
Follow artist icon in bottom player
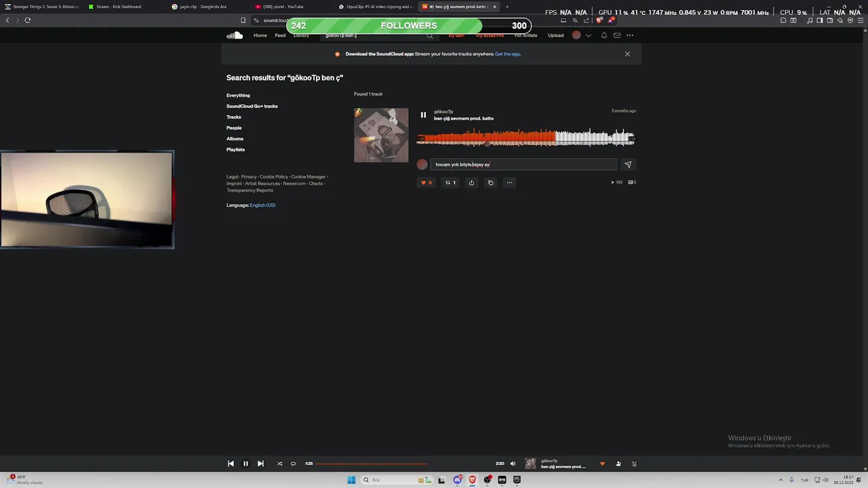point(618,464)
